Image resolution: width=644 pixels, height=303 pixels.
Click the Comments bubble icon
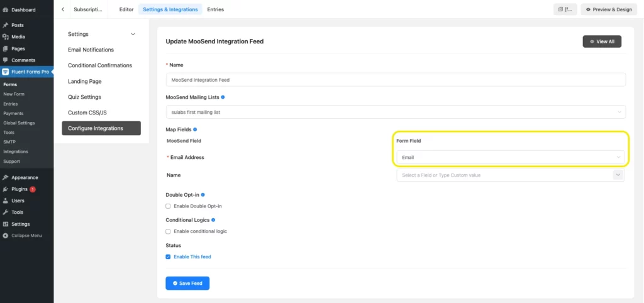click(x=5, y=60)
